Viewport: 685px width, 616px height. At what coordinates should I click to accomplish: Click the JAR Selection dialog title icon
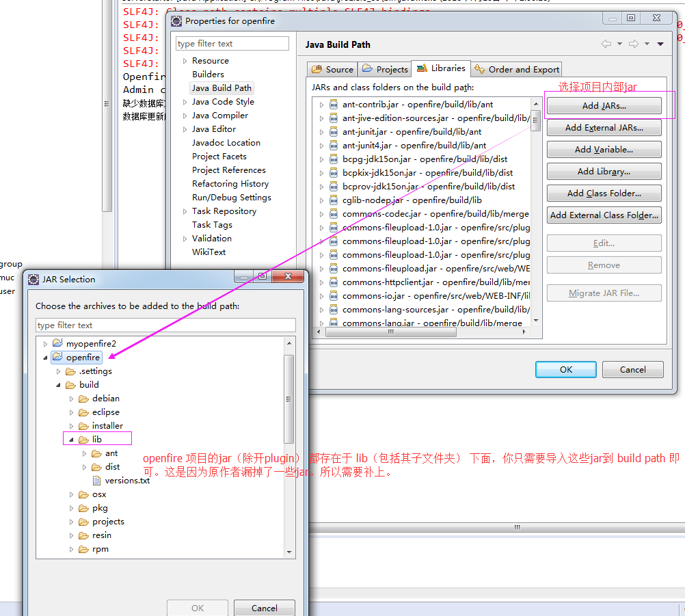pos(33,280)
